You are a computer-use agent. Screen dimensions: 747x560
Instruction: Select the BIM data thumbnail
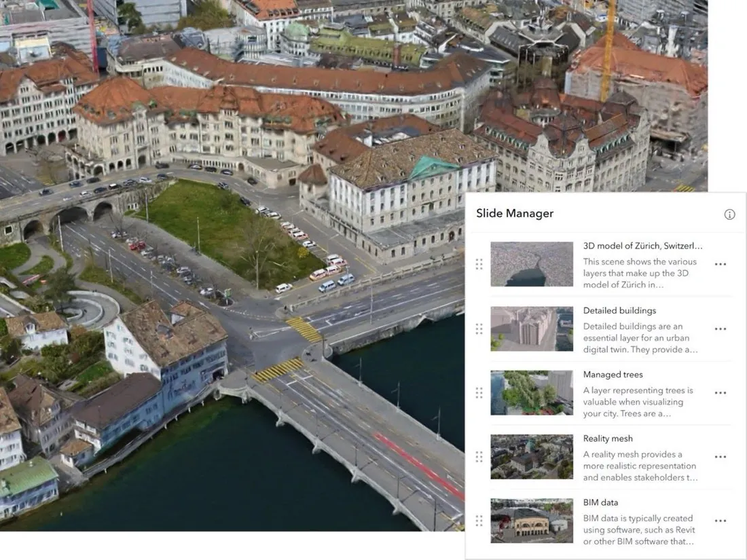click(x=532, y=521)
